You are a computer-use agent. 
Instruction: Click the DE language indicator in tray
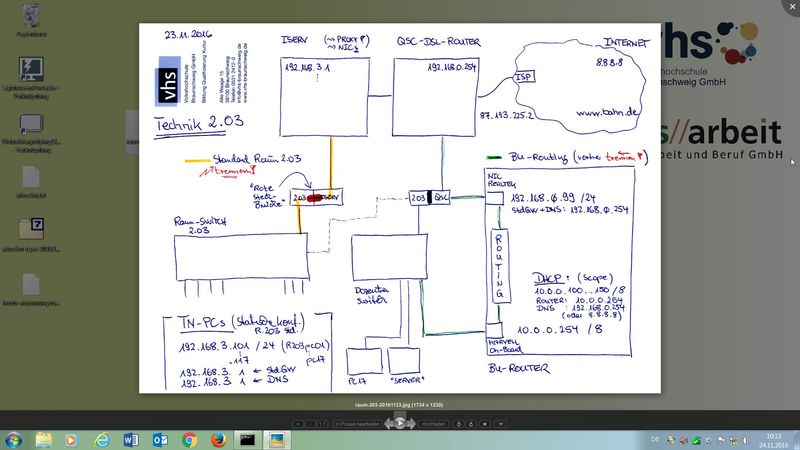point(655,440)
